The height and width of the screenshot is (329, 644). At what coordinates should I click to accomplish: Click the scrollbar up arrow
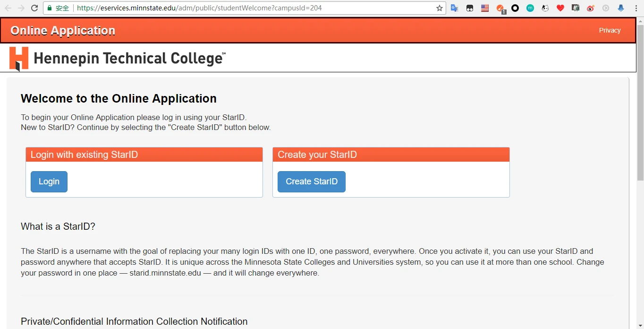click(x=640, y=20)
